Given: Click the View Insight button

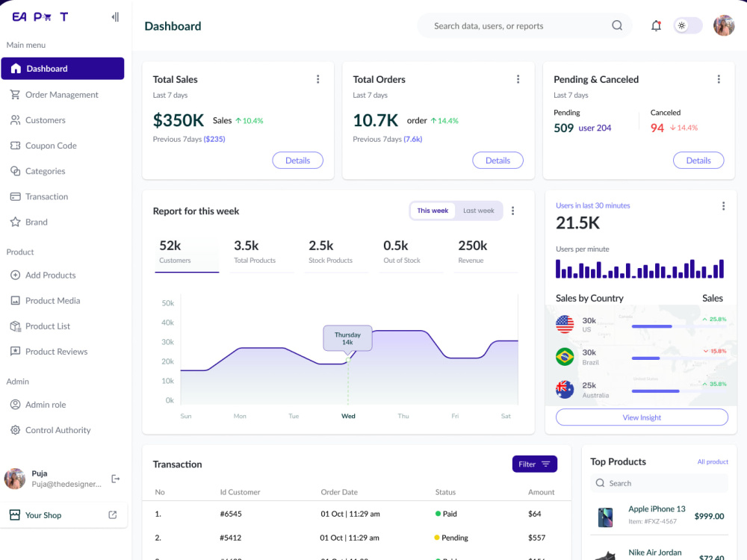Looking at the screenshot, I should pyautogui.click(x=642, y=417).
